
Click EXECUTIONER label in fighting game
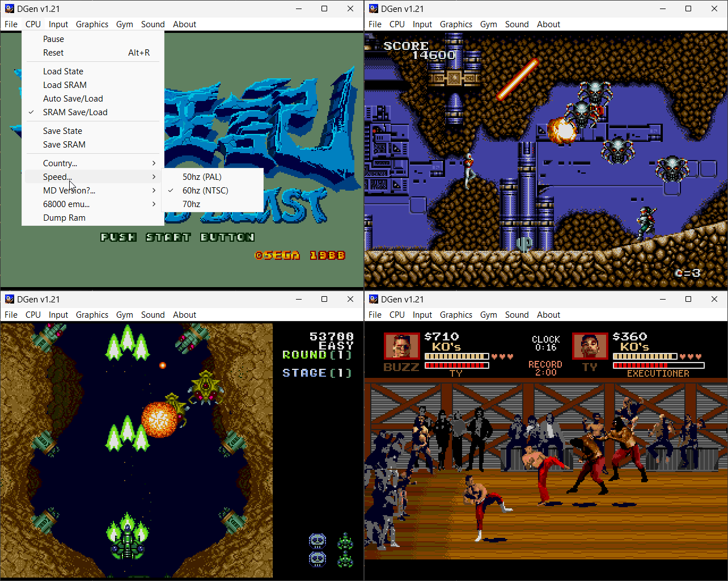(658, 373)
